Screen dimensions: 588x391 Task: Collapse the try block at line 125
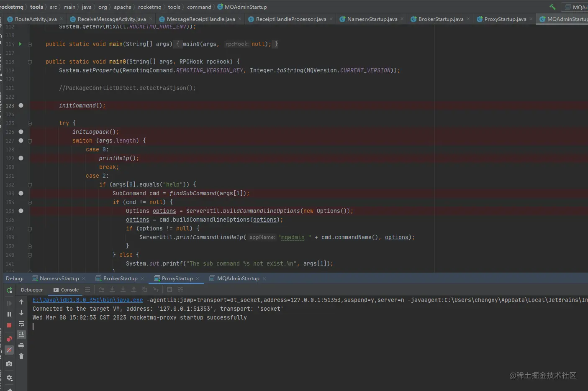coord(30,123)
